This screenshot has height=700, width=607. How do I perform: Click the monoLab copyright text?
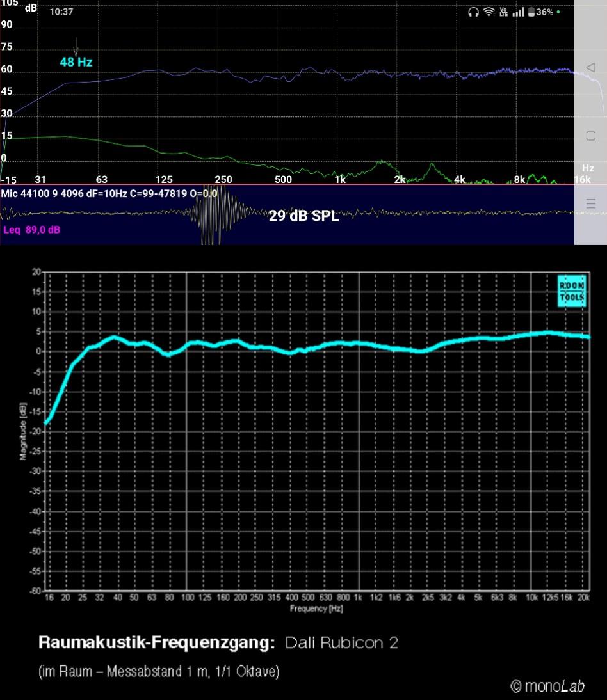(547, 686)
